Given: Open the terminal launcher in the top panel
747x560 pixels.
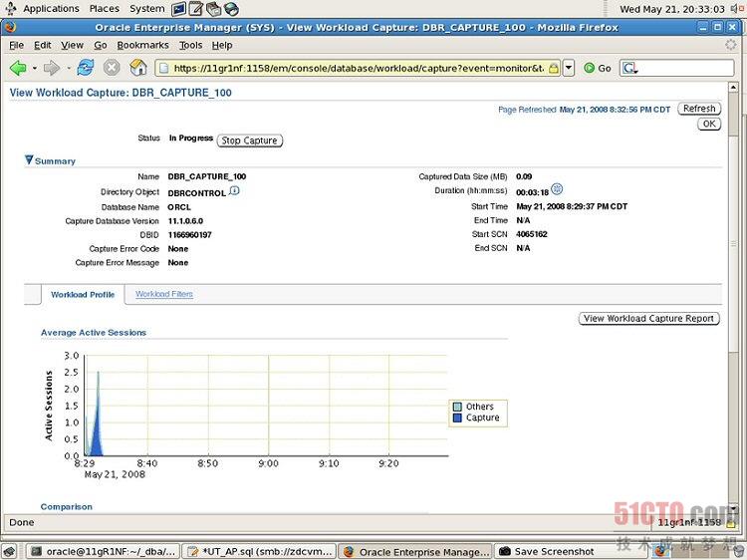Looking at the screenshot, I should (179, 9).
